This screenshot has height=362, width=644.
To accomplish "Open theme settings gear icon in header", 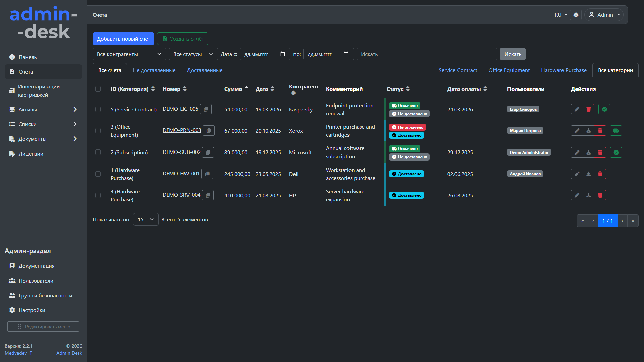I will (576, 15).
